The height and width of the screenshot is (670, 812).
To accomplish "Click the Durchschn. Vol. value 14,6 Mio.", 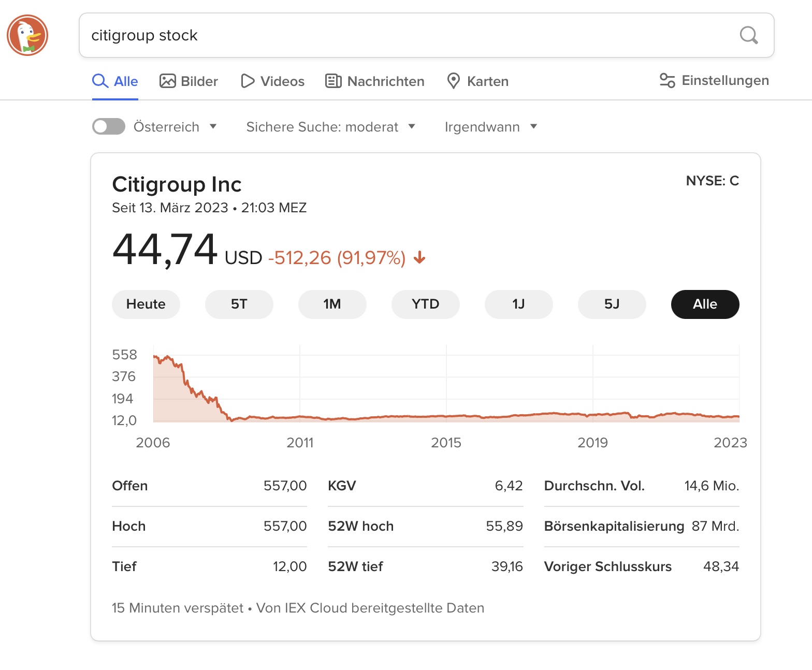I will pyautogui.click(x=712, y=486).
